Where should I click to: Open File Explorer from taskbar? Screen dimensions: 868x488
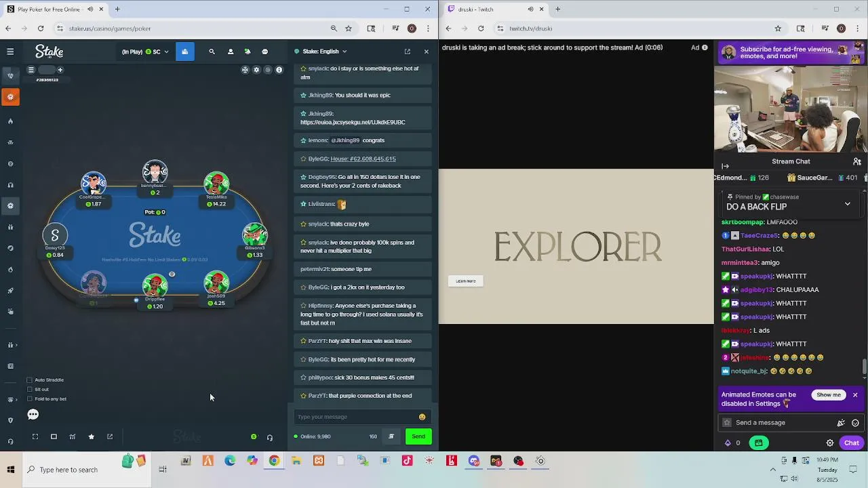(296, 461)
